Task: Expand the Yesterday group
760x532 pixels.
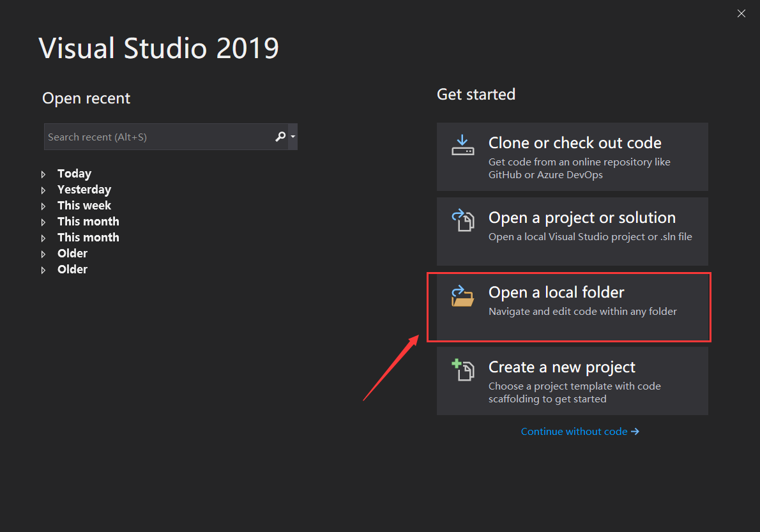Action: pos(43,190)
